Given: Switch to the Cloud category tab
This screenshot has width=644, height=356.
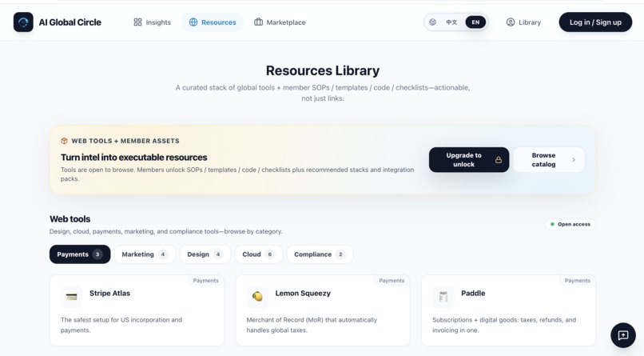Looking at the screenshot, I should [x=259, y=254].
